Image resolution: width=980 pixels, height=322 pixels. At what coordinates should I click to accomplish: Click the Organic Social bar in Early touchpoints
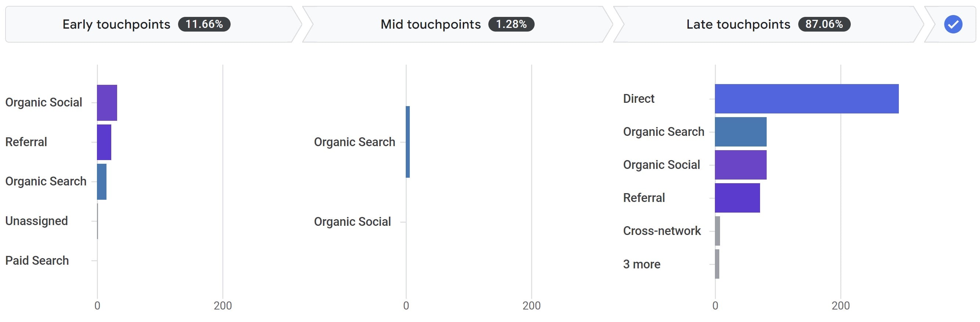[107, 103]
